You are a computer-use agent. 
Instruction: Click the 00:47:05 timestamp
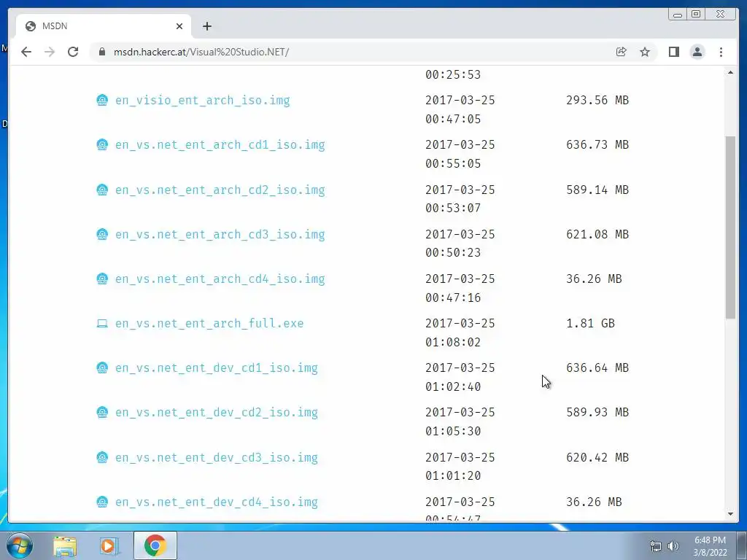pos(453,119)
